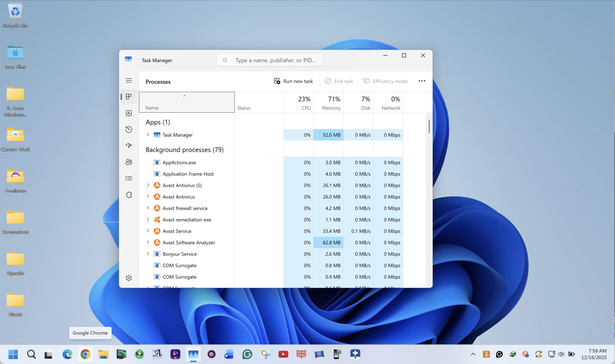Screen dimensions: 615x364
Task: Click the Task Manager app row icon
Action: pos(157,135)
